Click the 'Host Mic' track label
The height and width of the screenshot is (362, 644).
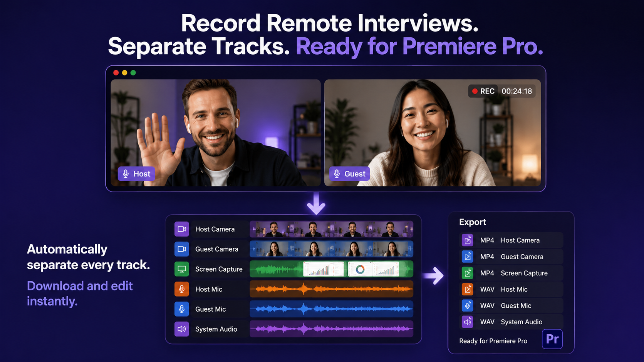tap(209, 289)
